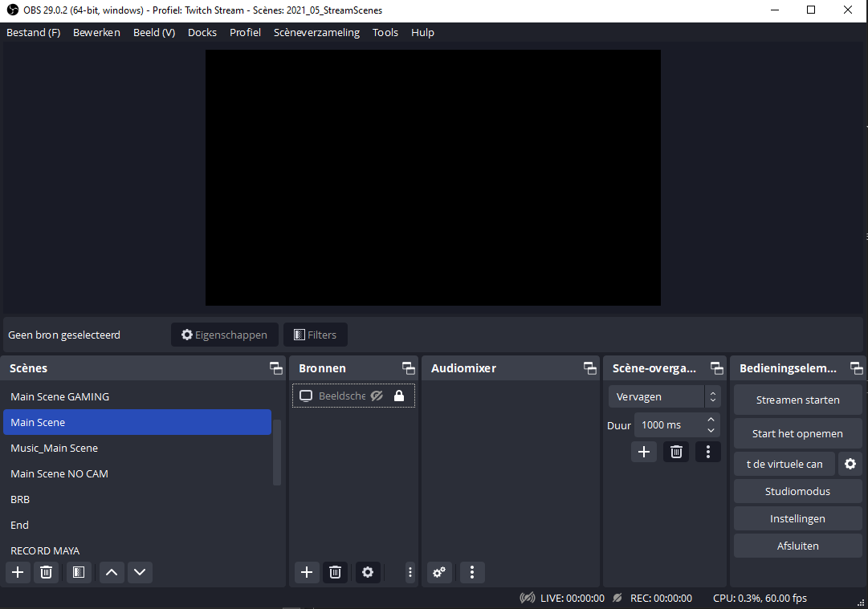Click the CPU 0.3%, 60.00 fps status
This screenshot has height=609, width=868.
point(760,598)
